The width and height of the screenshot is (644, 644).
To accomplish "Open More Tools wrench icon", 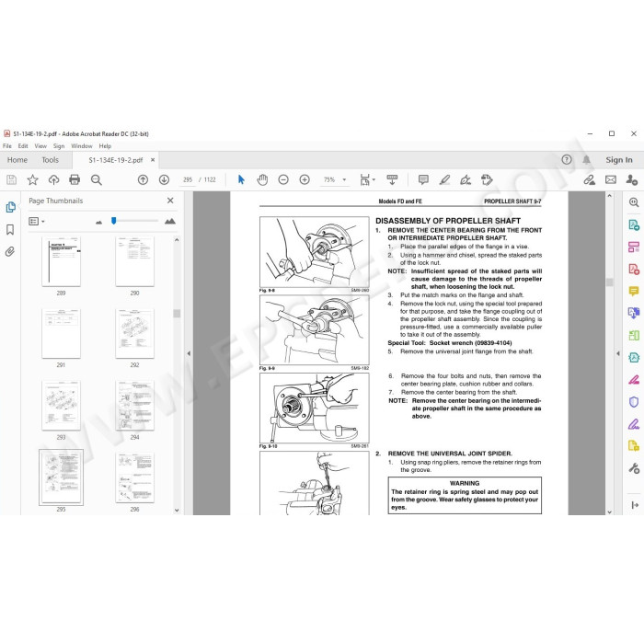I will [x=634, y=468].
